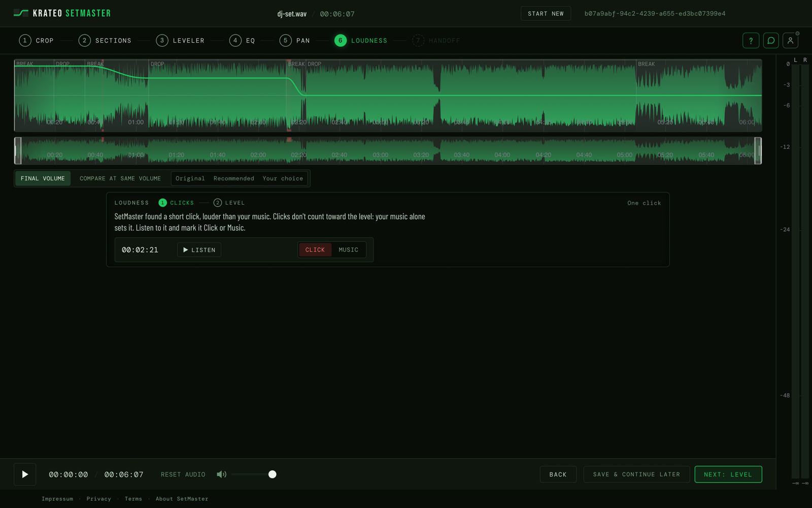Image resolution: width=812 pixels, height=508 pixels.
Task: Click the One click count label
Action: coord(644,203)
